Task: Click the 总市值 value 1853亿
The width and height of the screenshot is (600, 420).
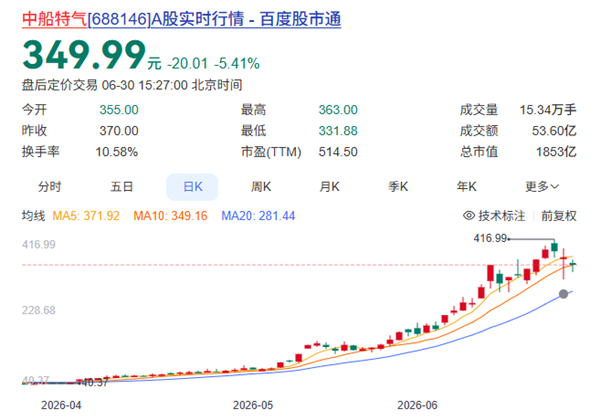Action: click(556, 152)
